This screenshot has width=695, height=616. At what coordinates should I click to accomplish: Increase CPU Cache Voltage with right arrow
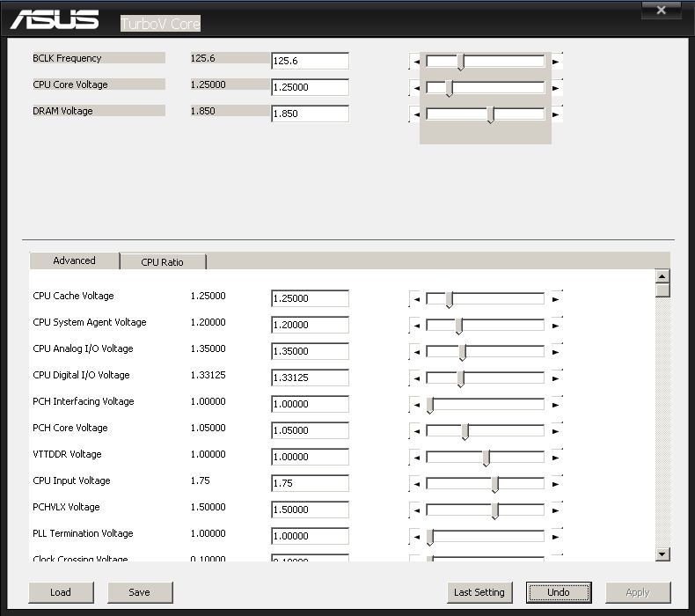pyautogui.click(x=555, y=299)
